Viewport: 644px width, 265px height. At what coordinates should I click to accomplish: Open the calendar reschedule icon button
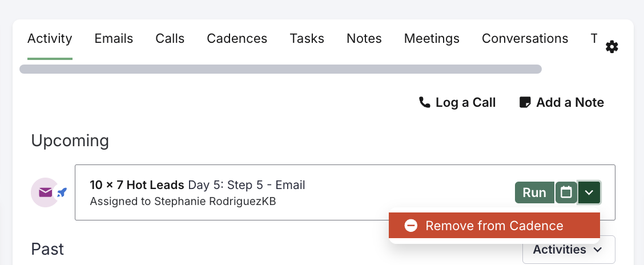566,192
